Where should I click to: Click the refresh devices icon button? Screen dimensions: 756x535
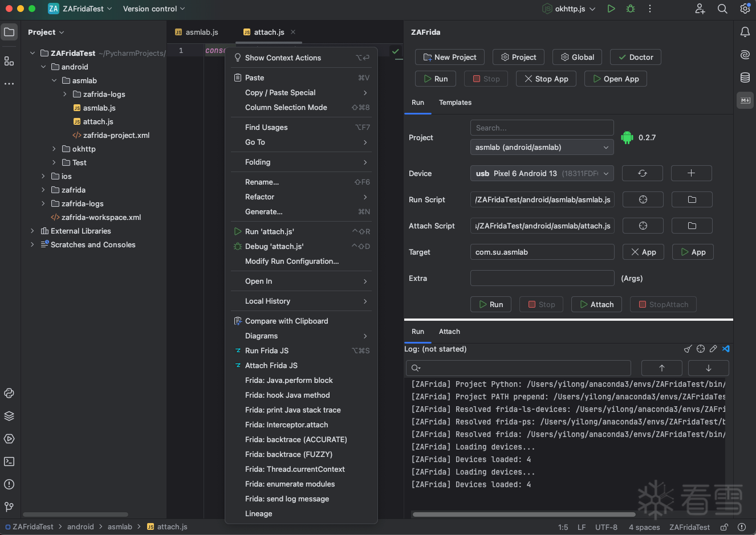(642, 173)
